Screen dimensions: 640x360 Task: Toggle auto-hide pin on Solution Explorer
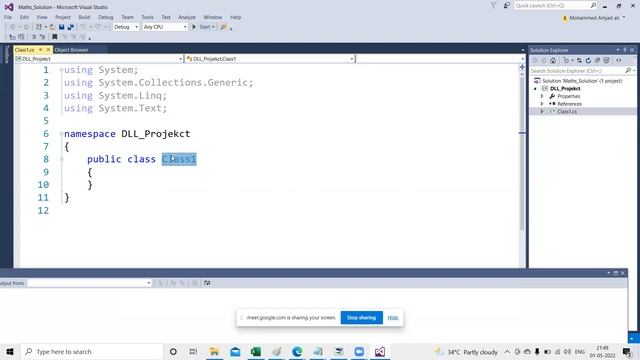click(x=624, y=50)
